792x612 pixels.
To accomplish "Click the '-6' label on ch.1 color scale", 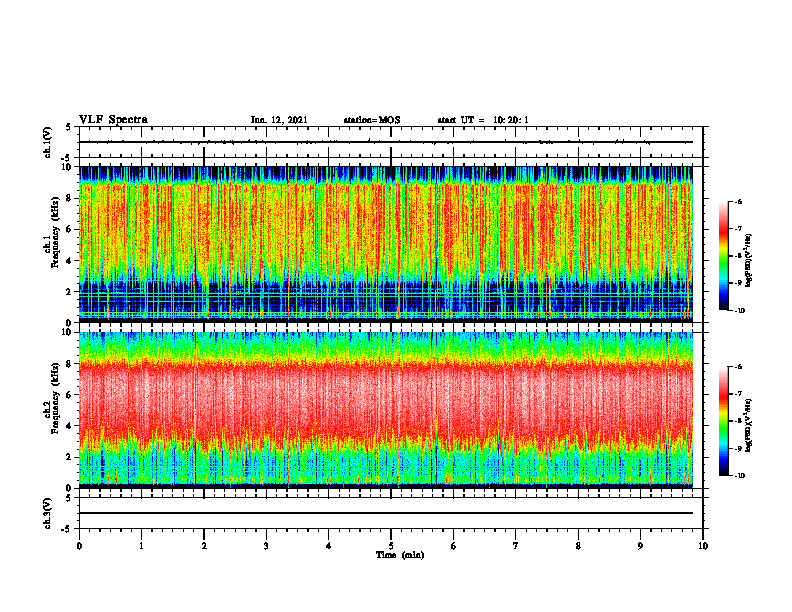I will click(739, 202).
